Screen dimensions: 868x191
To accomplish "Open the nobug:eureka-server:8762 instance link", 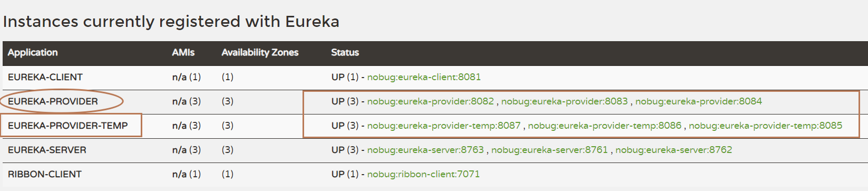I will (674, 150).
